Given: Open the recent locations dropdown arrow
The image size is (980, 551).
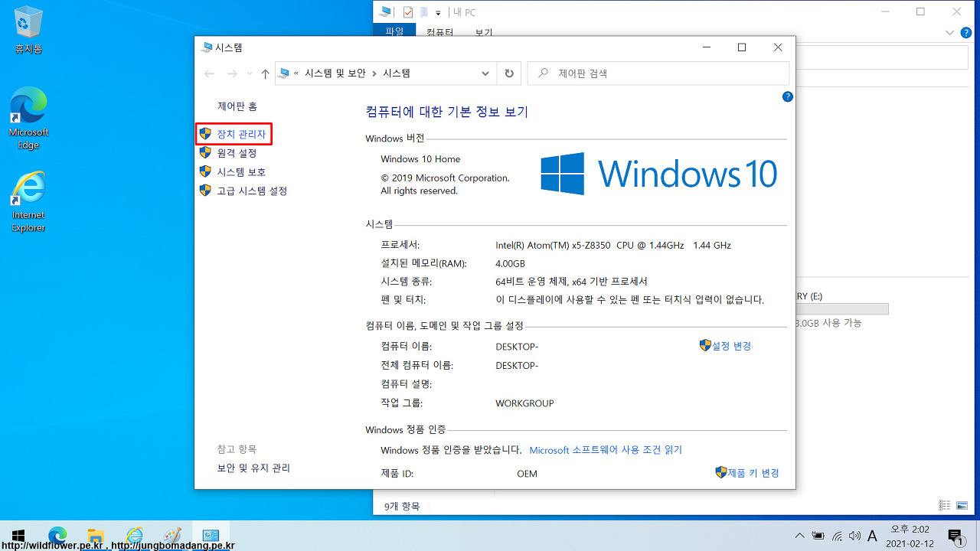Looking at the screenshot, I should point(250,74).
